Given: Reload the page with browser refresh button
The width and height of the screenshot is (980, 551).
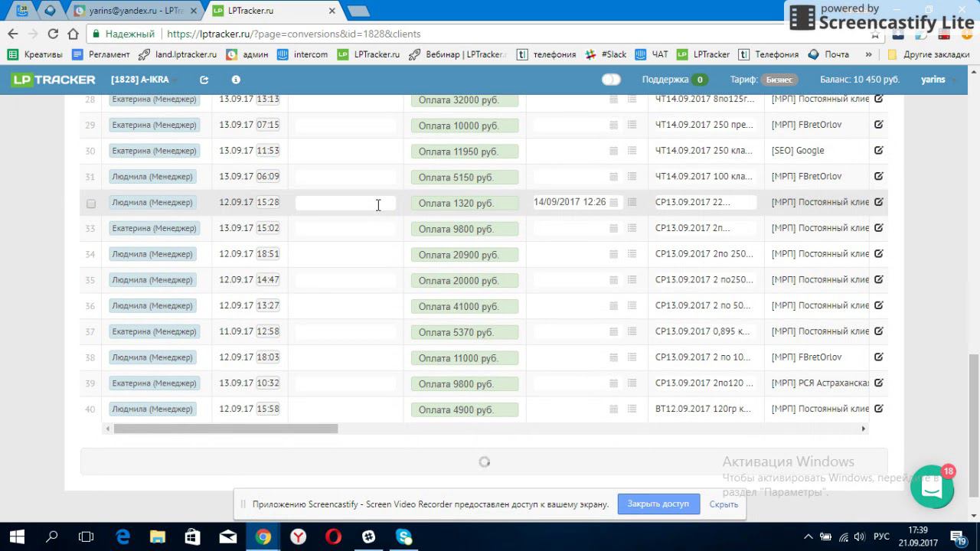Looking at the screenshot, I should click(x=53, y=34).
